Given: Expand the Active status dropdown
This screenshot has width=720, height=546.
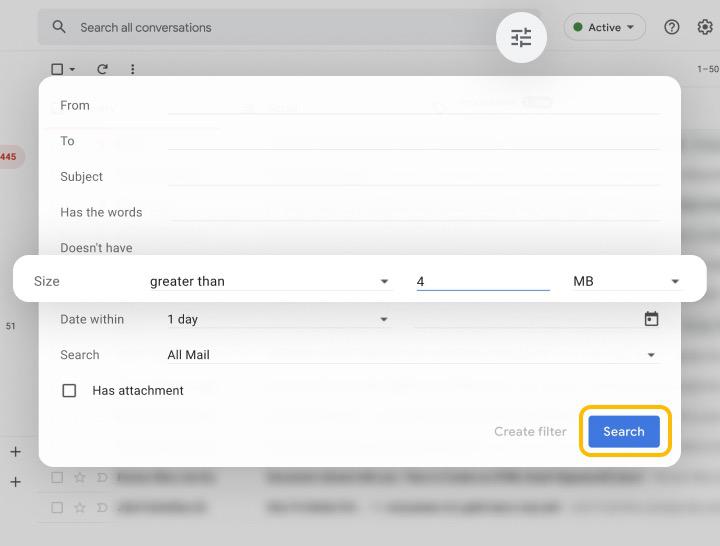Looking at the screenshot, I should coord(604,27).
